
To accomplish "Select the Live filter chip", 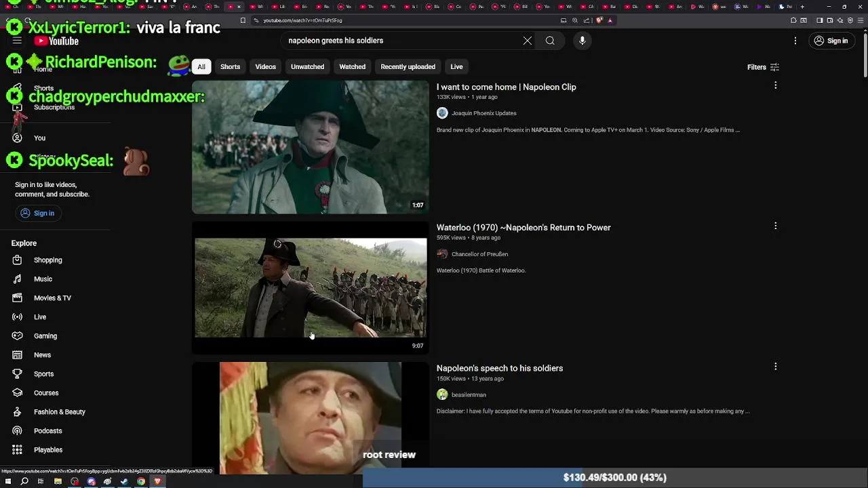I will 456,66.
